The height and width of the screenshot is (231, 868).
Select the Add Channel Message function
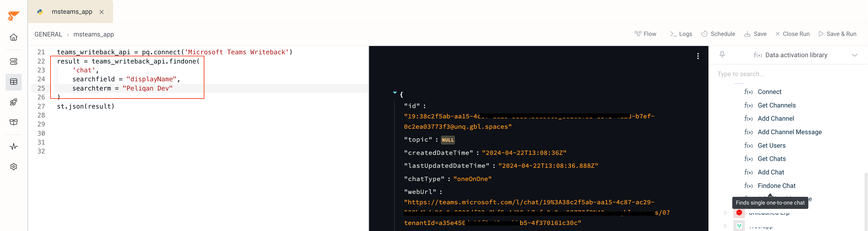click(789, 132)
